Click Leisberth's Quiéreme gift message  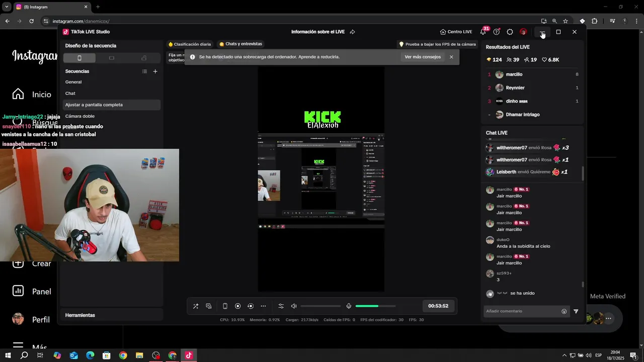click(x=527, y=172)
